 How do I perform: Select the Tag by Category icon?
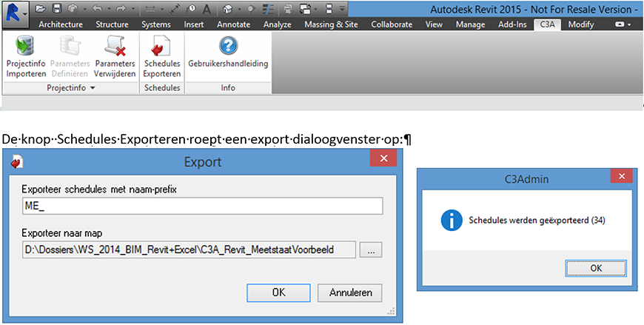click(x=191, y=9)
